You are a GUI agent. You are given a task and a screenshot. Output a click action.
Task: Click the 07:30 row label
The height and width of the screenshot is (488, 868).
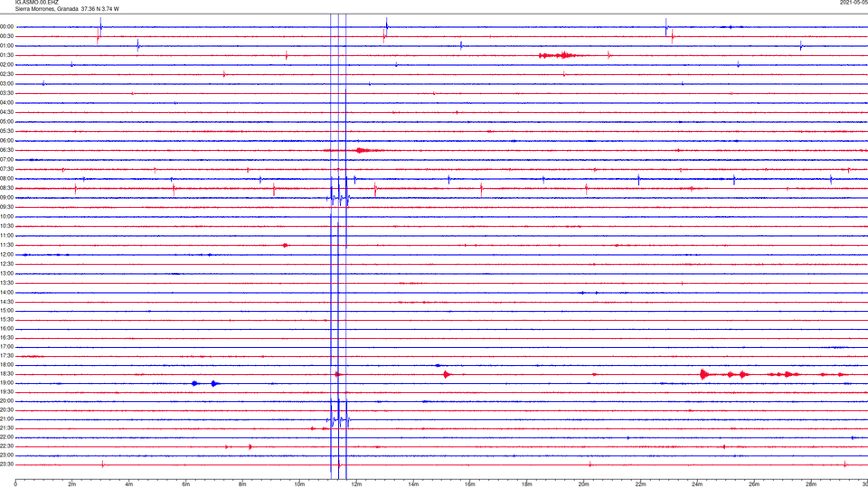[7, 169]
